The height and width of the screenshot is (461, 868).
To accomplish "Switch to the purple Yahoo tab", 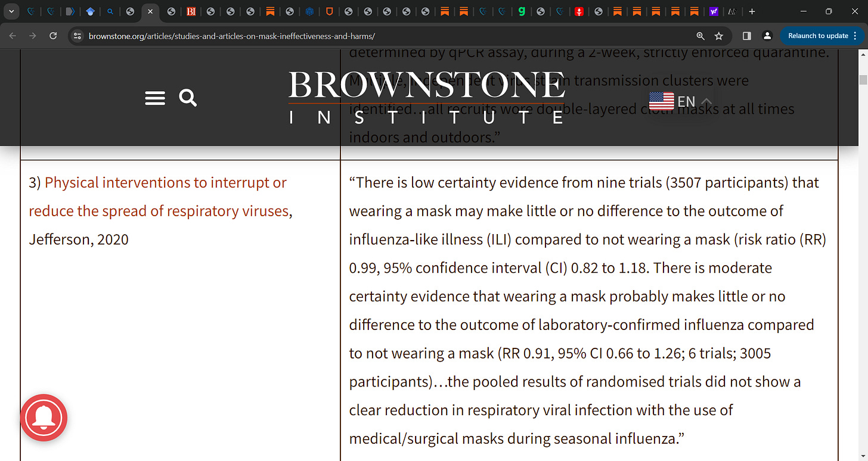I will point(714,11).
